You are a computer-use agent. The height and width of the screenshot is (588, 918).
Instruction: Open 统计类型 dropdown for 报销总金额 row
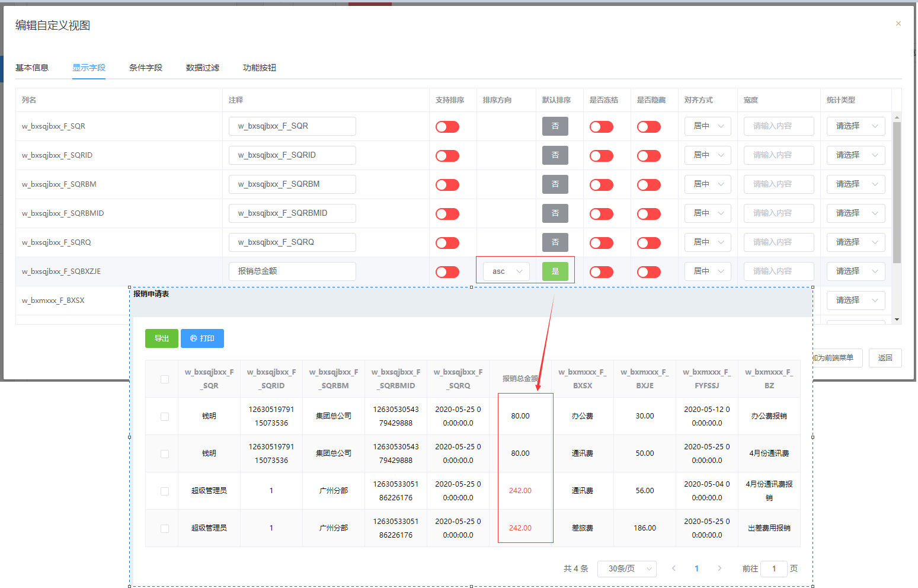coord(856,271)
